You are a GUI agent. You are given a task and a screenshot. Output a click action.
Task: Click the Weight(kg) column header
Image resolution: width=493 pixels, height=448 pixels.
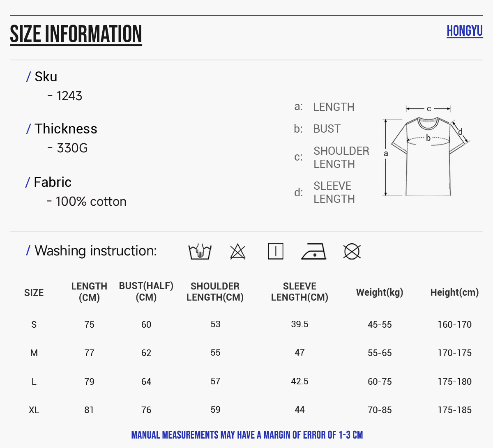(x=380, y=292)
